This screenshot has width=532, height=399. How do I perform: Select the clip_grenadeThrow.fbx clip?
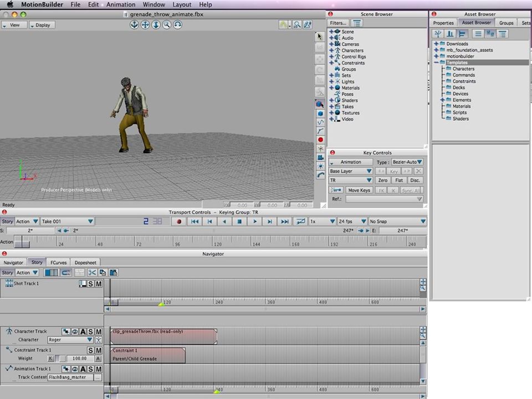tap(163, 336)
